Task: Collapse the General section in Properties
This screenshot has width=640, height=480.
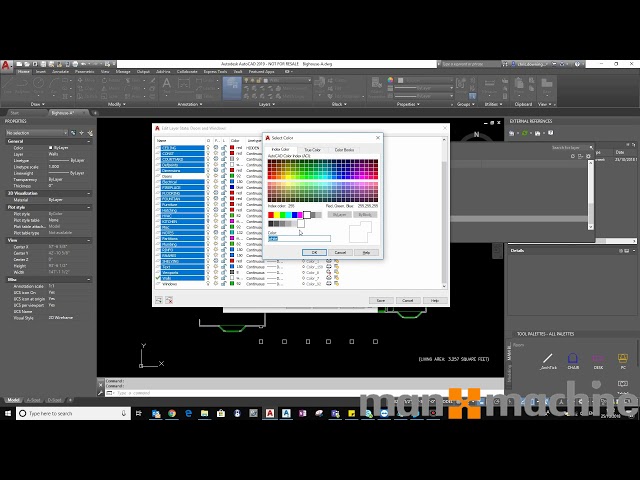Action: 89,141
